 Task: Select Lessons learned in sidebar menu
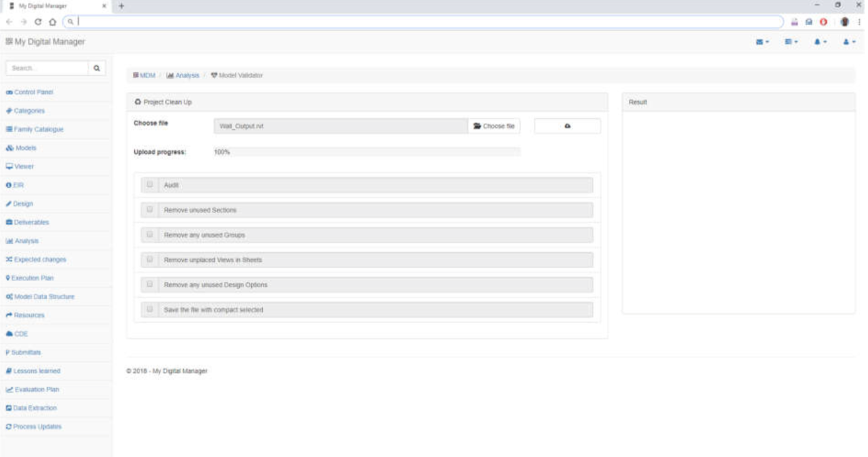(36, 370)
